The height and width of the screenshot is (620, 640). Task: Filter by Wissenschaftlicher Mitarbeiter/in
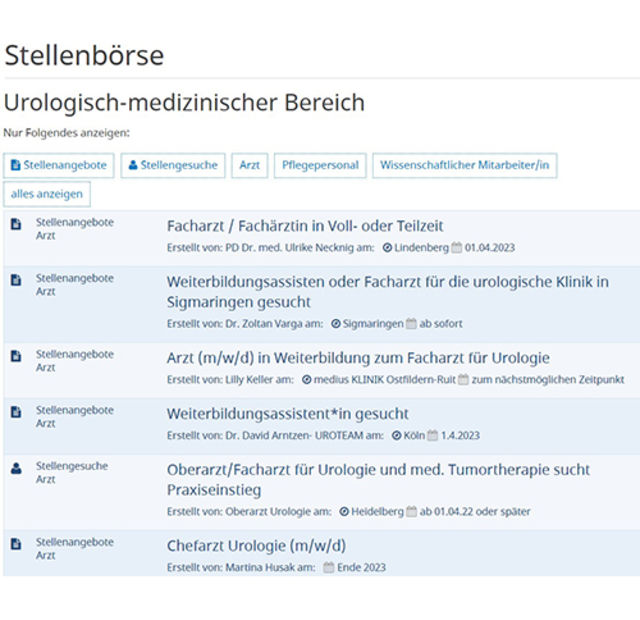tap(465, 165)
